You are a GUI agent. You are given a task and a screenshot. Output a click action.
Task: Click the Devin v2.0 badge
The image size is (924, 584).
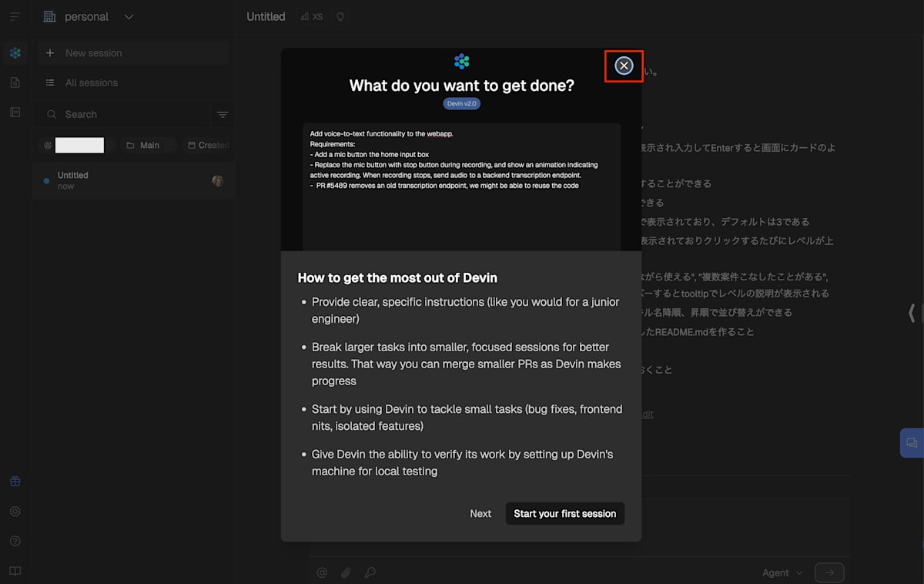[462, 103]
